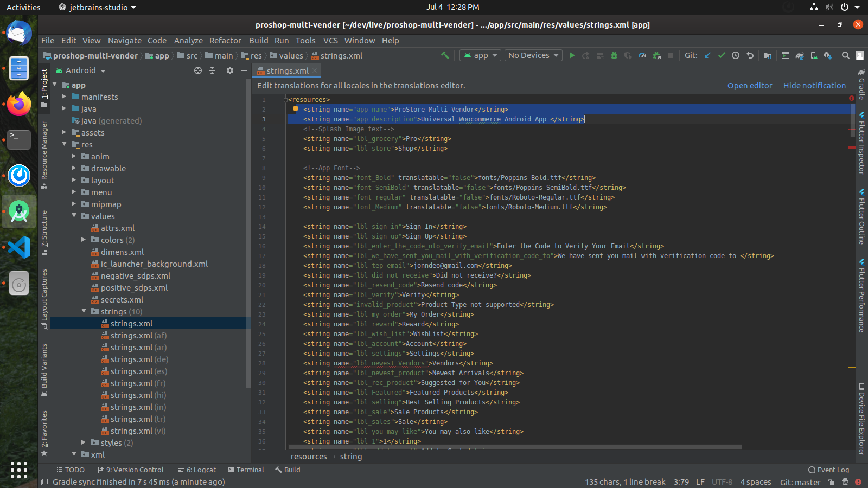This screenshot has width=868, height=488.
Task: Open the Navigate menu
Action: pos(125,41)
